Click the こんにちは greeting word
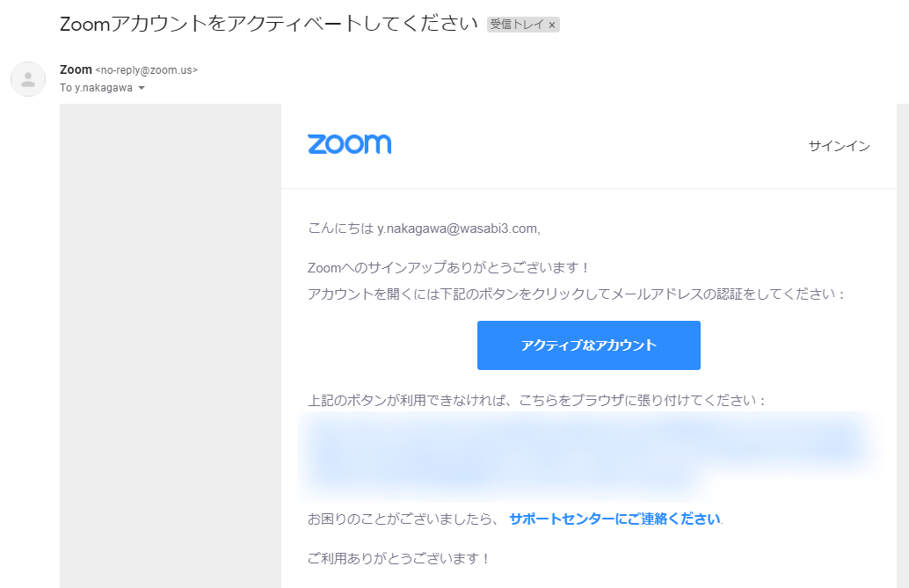Viewport: 909px width, 588px height. point(340,229)
